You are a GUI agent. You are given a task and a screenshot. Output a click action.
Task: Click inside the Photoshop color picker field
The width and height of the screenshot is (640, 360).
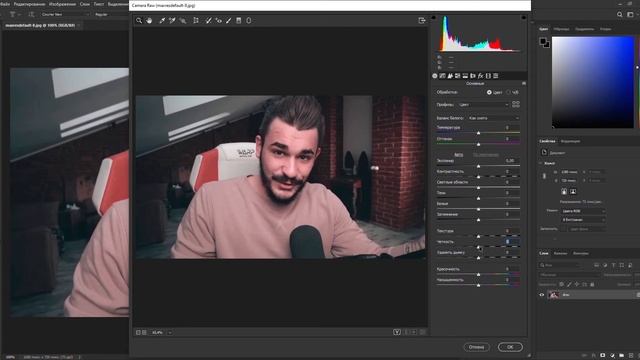pos(593,82)
